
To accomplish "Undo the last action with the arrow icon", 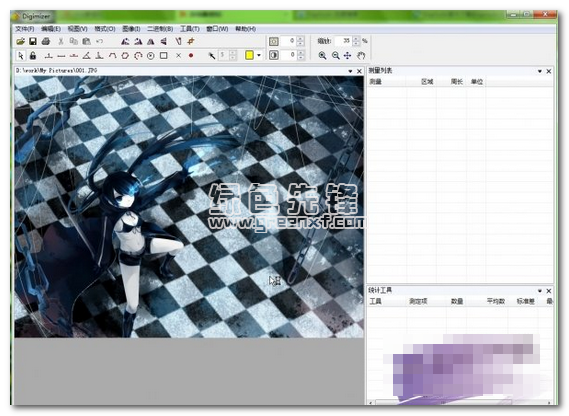I will tap(99, 41).
